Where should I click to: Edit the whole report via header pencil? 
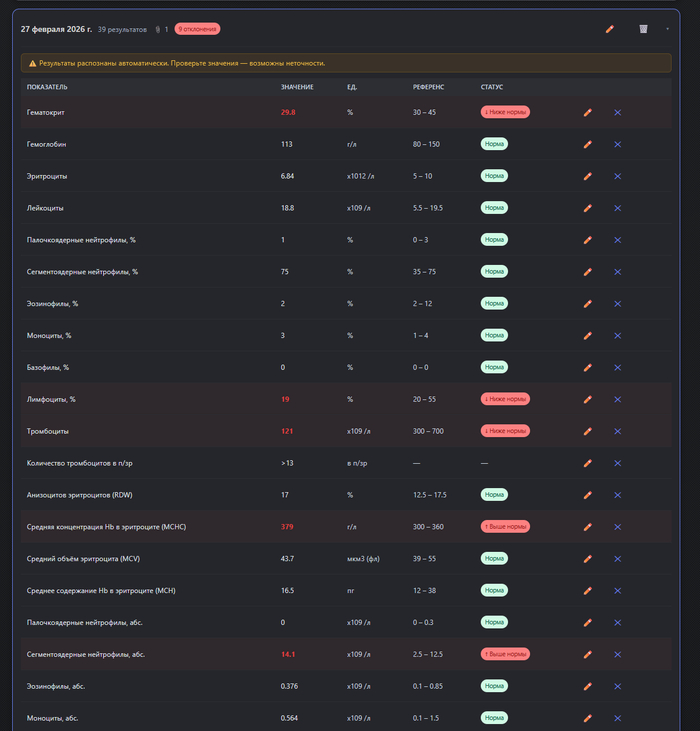click(x=609, y=29)
